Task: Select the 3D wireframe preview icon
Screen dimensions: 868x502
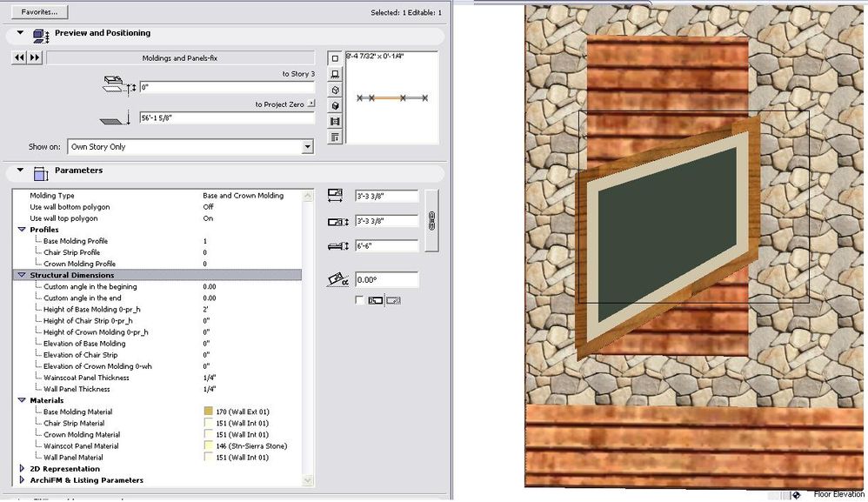Action: (x=335, y=91)
